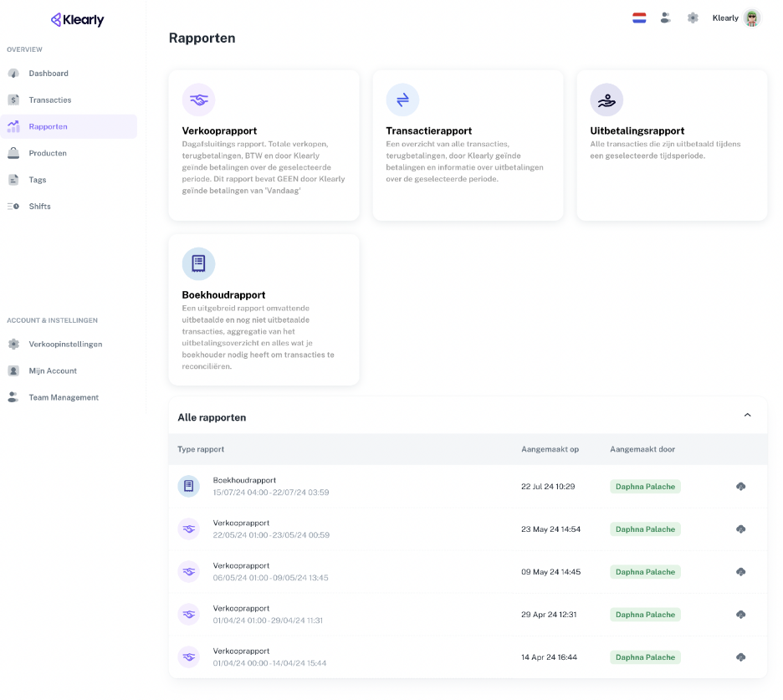
Task: Open Verkoopinstellingen settings page
Action: [x=65, y=345]
